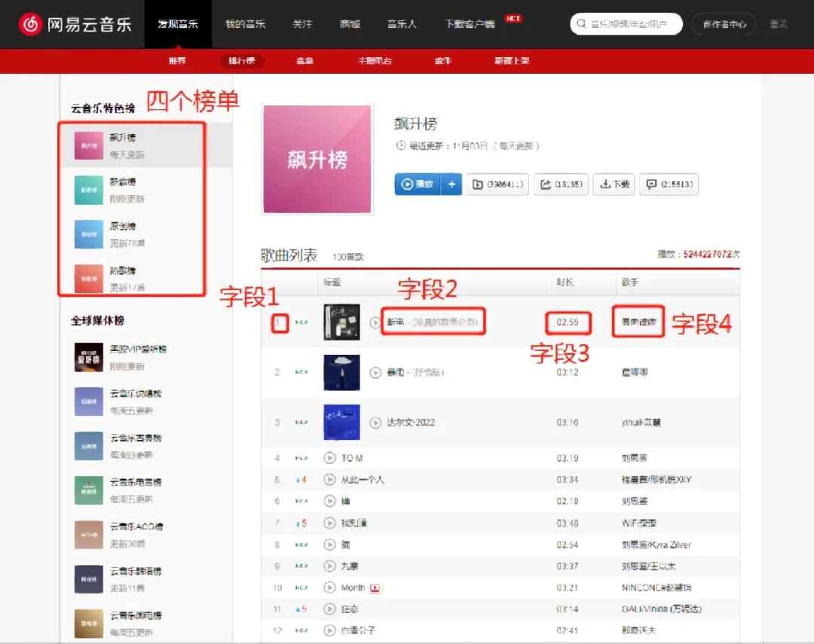
Task: Click the large 飙升榜 cover image
Action: (x=317, y=160)
